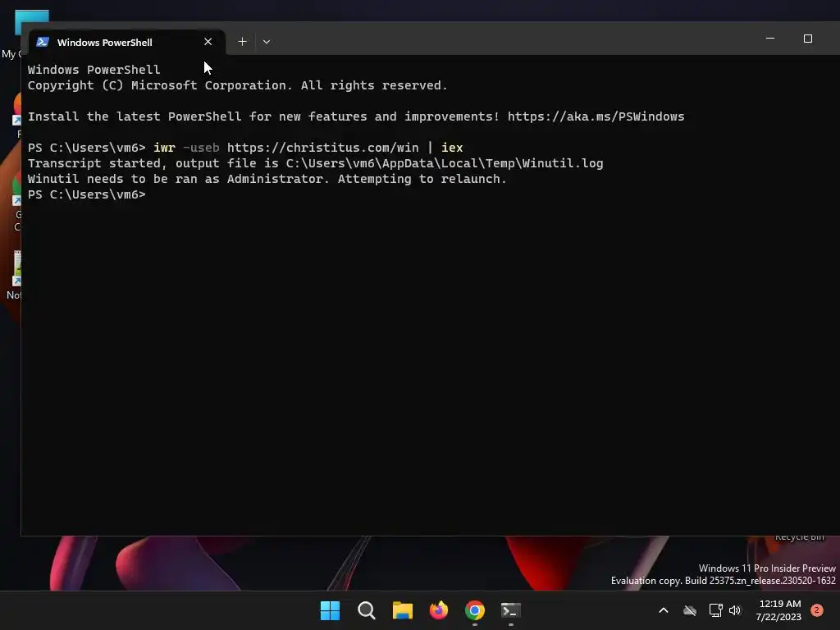Open the clock showing 12:19 AM
This screenshot has height=630, width=840.
point(779,610)
